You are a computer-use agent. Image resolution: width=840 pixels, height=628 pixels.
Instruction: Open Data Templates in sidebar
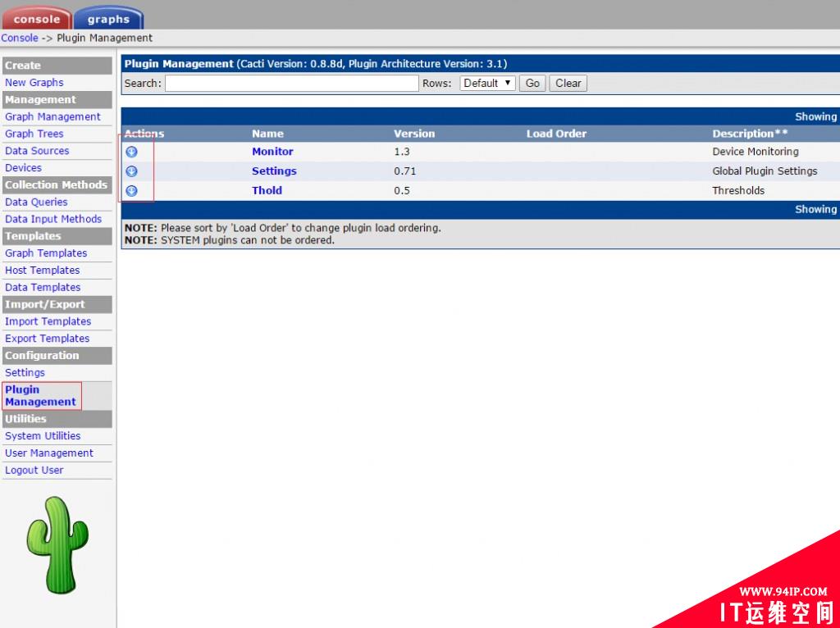43,288
